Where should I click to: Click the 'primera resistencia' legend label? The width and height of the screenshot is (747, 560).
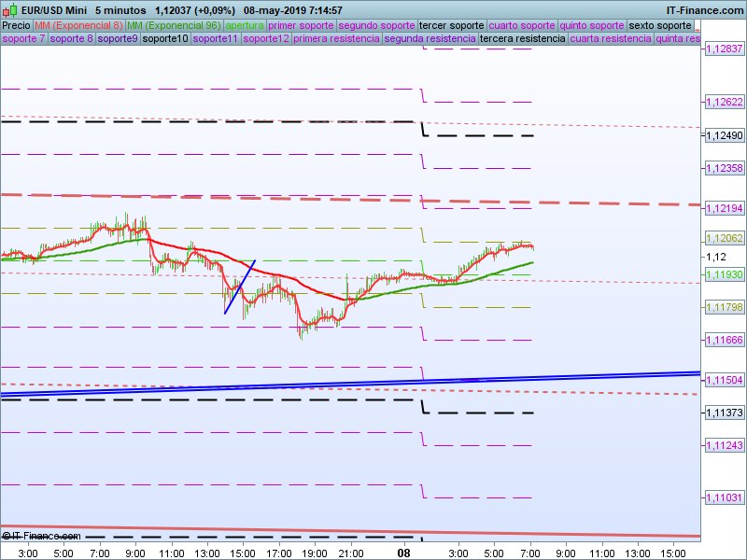point(336,39)
